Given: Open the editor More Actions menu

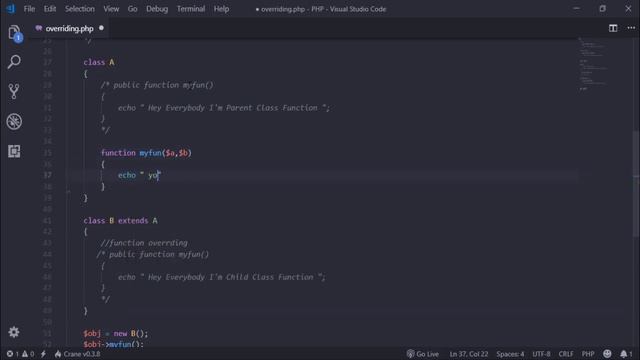Looking at the screenshot, I should 631,28.
